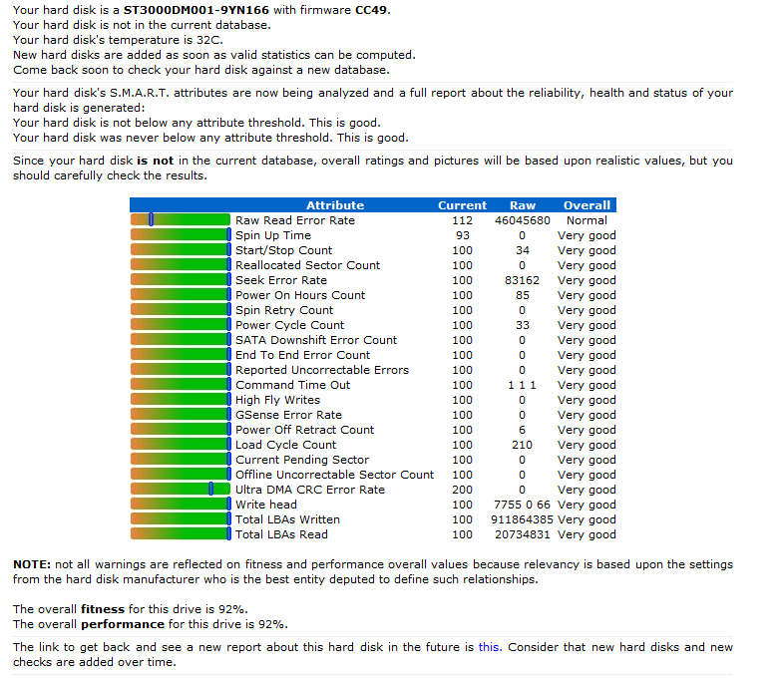
Task: Click the Reallocated Sector Count label
Action: click(x=307, y=265)
